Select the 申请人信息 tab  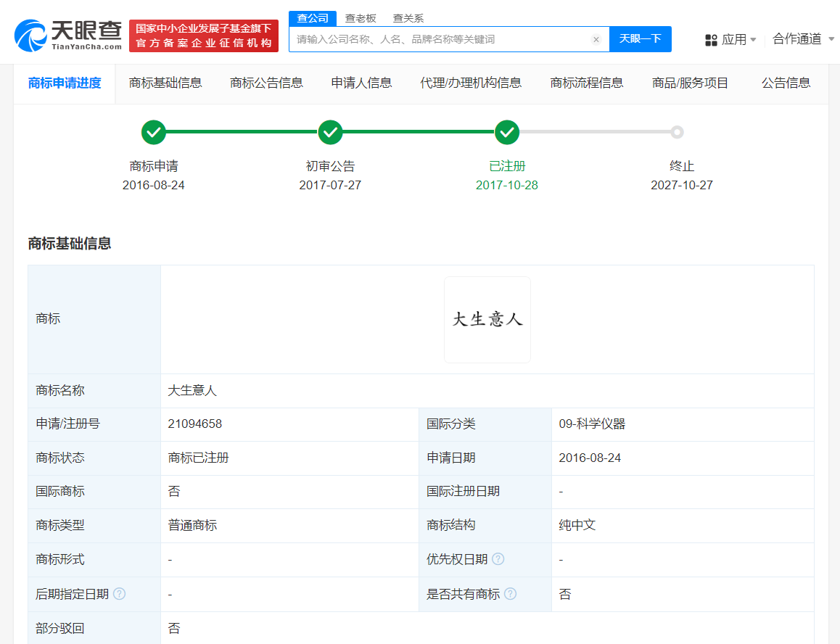point(362,83)
